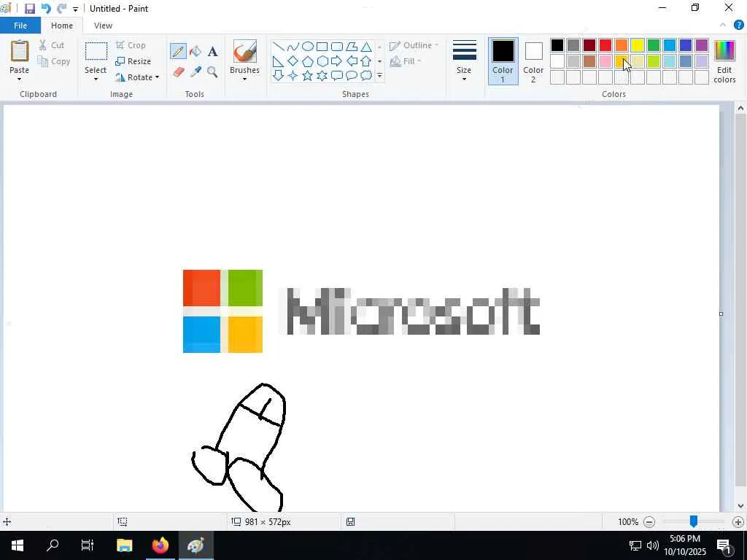Select the Text tool

click(x=212, y=51)
